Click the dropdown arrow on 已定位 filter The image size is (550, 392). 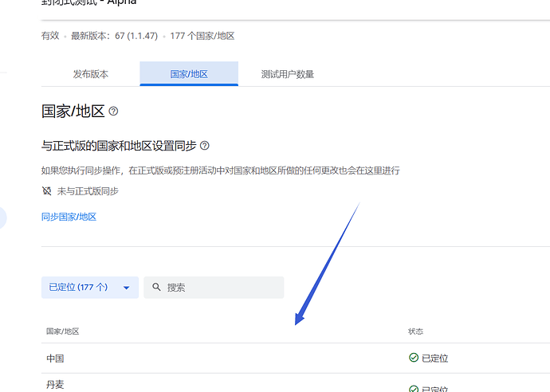pos(126,288)
